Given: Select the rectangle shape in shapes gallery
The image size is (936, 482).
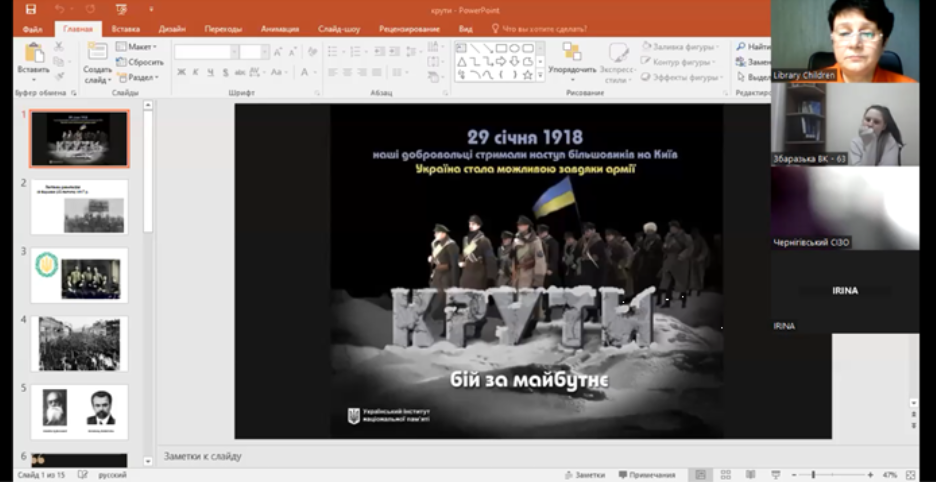Looking at the screenshot, I should (x=501, y=48).
